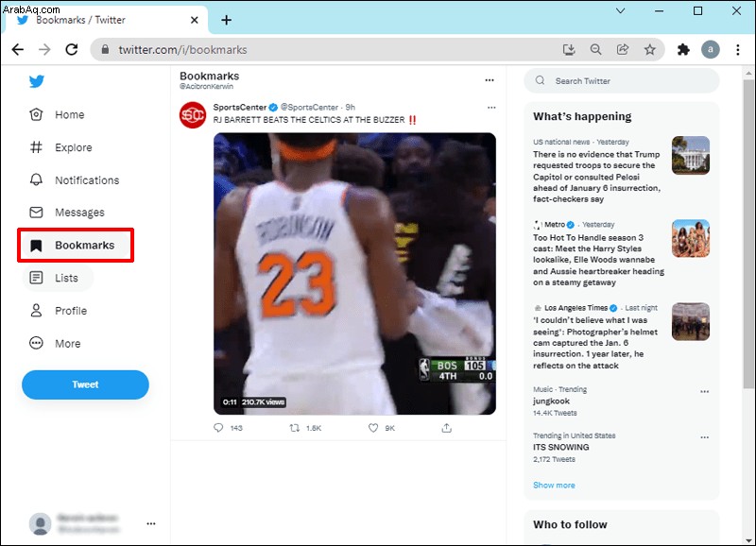The width and height of the screenshot is (756, 546).
Task: Open the White House news thumbnail
Action: (x=691, y=155)
